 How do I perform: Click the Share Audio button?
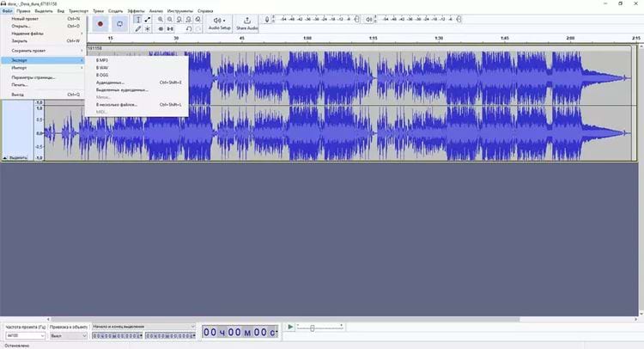tap(247, 23)
